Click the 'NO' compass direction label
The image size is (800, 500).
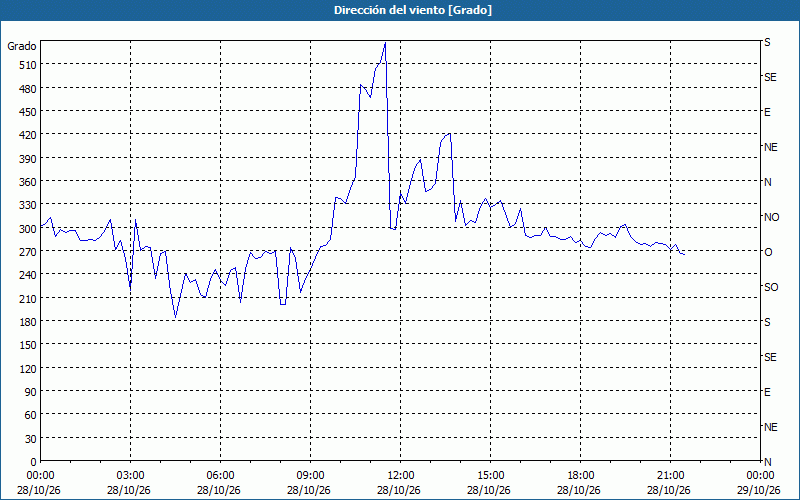pos(771,217)
